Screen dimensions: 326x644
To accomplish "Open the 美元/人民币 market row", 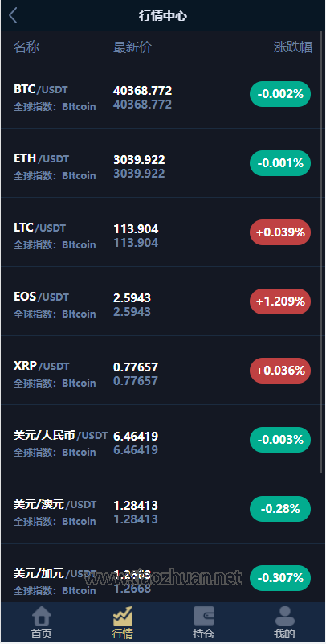I will tap(161, 440).
